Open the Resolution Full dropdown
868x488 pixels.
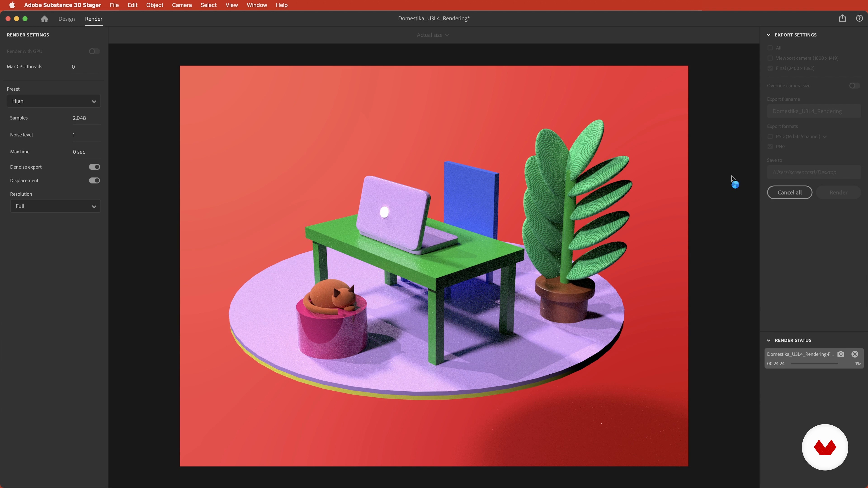point(55,206)
